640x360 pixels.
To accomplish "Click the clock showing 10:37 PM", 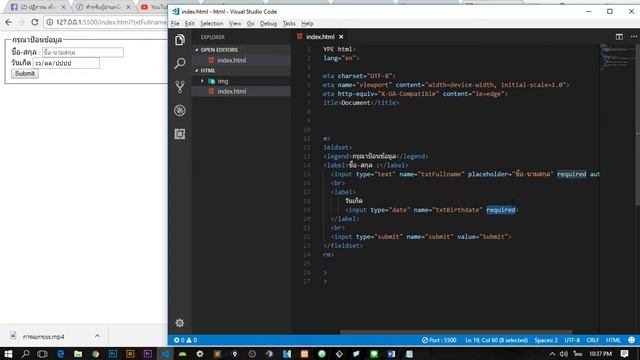I will [x=600, y=353].
